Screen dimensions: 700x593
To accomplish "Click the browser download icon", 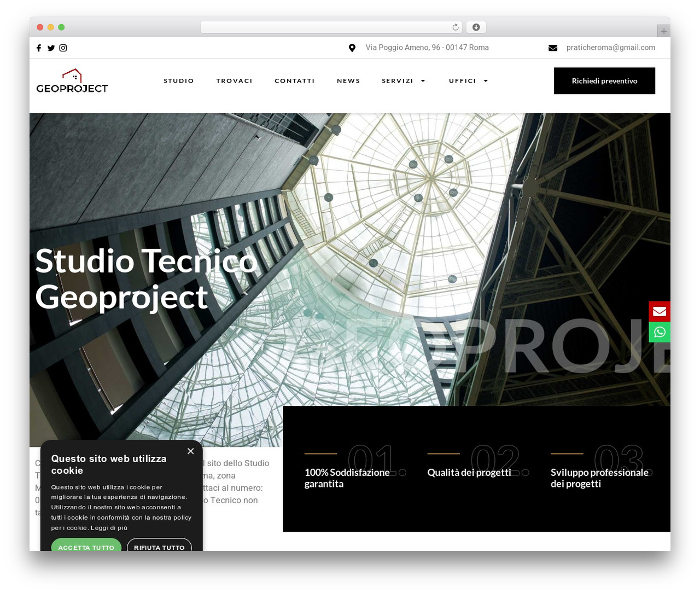I will coord(476,27).
